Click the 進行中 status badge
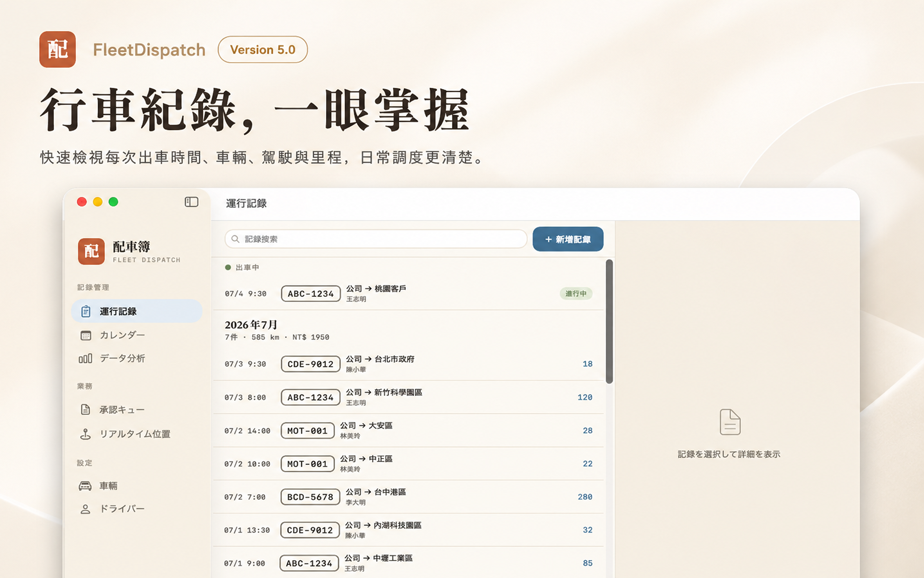 pos(576,293)
